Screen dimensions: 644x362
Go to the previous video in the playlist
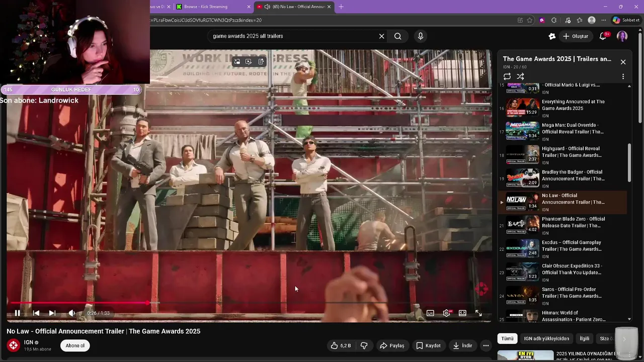[x=36, y=313]
